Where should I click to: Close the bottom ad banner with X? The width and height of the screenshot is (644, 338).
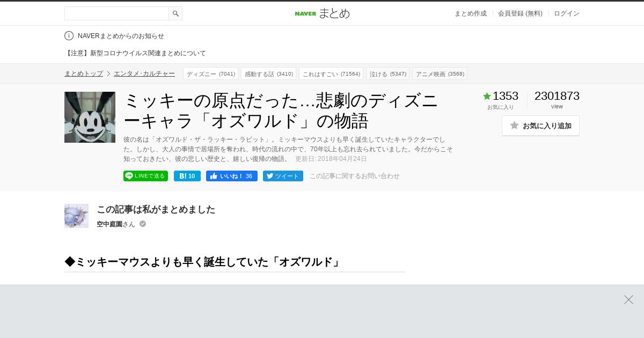point(628,300)
